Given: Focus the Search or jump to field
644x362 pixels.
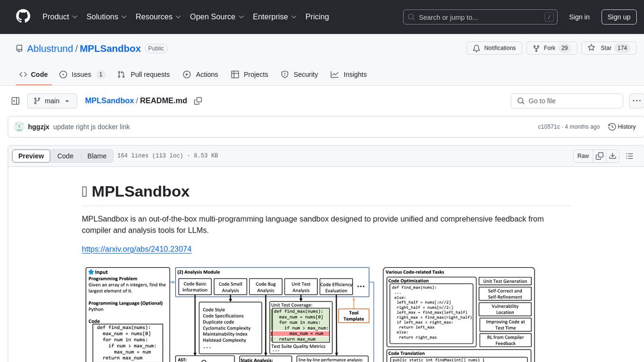Looking at the screenshot, I should tap(480, 17).
